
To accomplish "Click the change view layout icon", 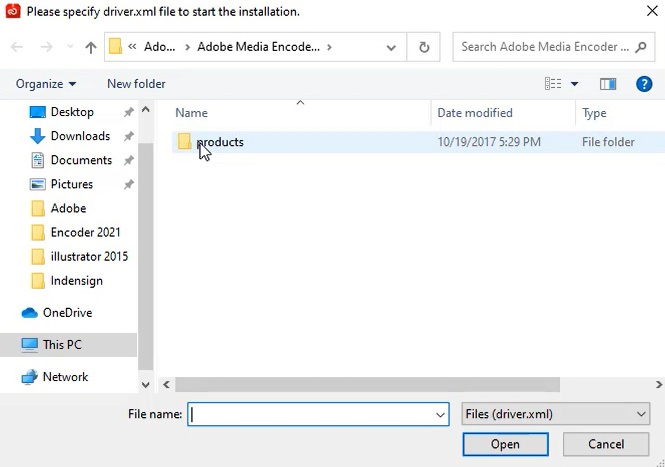I will [553, 84].
